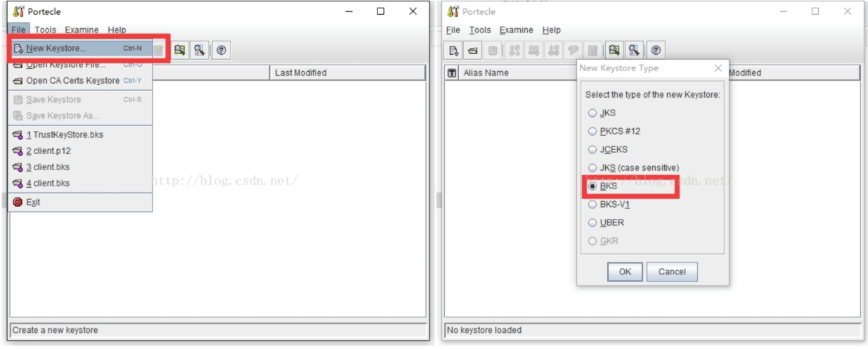Open Tools menu in right Portecle window

click(480, 30)
